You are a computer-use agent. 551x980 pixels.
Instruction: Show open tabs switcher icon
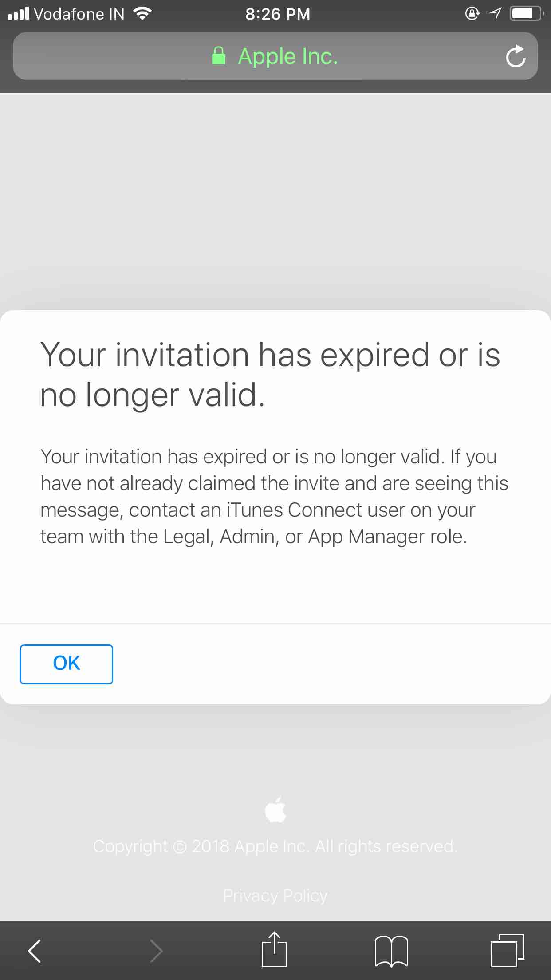coord(508,950)
